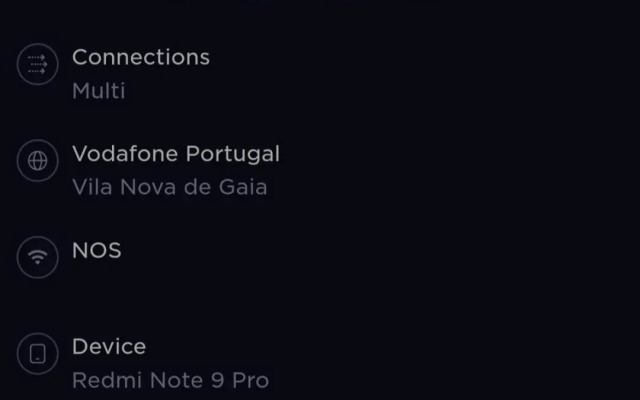Image resolution: width=640 pixels, height=400 pixels.
Task: Tap the Wi-Fi icon next to NOS
Action: (38, 257)
